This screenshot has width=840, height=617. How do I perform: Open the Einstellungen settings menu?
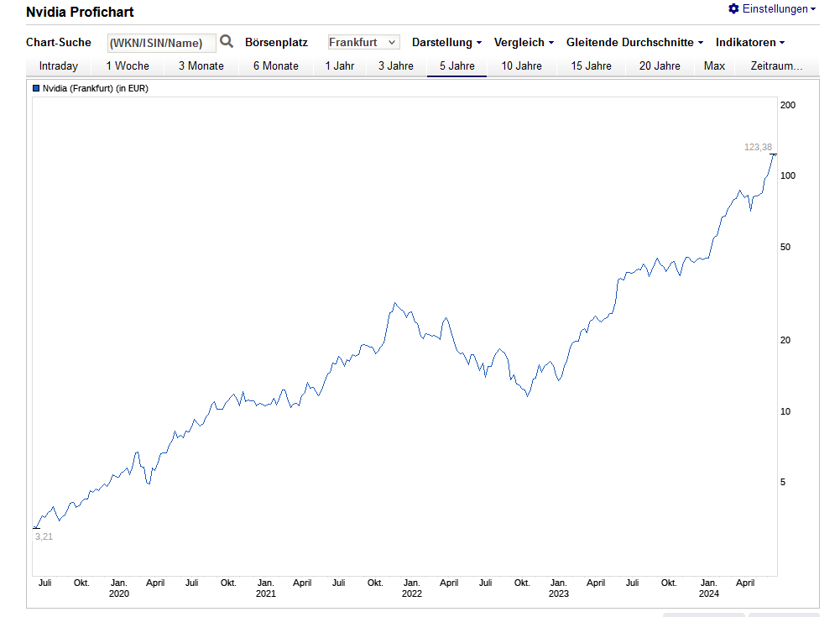tap(772, 8)
